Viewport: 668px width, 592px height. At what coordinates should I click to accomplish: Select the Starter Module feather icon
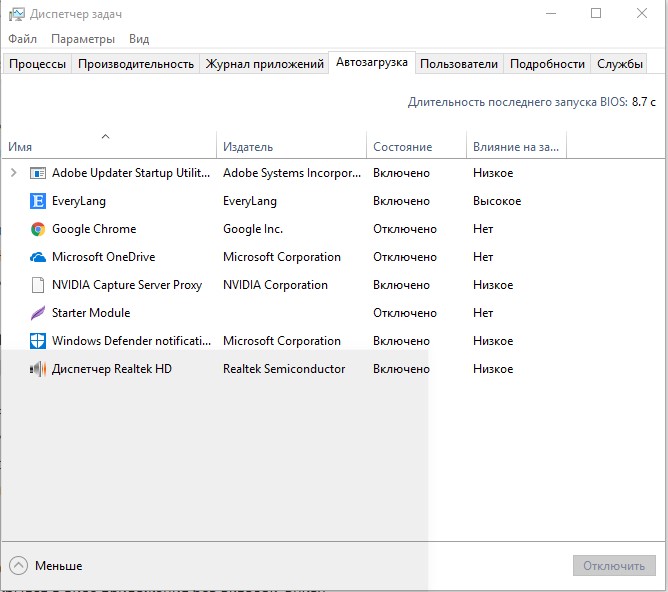point(38,313)
